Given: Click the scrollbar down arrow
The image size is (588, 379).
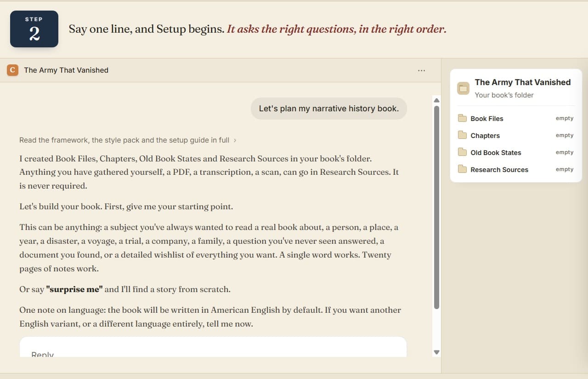Looking at the screenshot, I should point(437,352).
